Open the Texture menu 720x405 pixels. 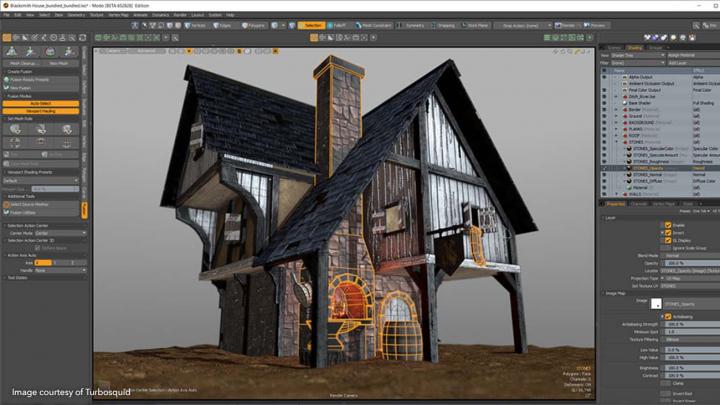coord(97,15)
